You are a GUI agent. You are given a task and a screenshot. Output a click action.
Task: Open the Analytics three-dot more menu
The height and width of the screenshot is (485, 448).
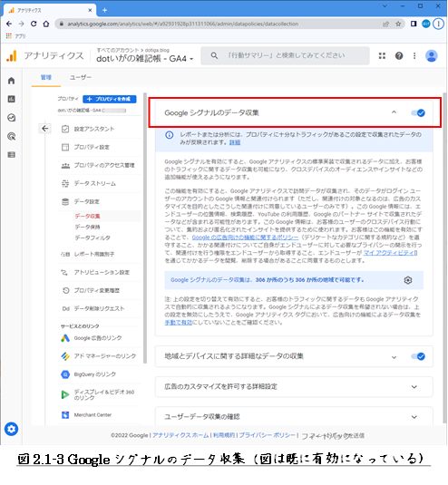coord(414,55)
